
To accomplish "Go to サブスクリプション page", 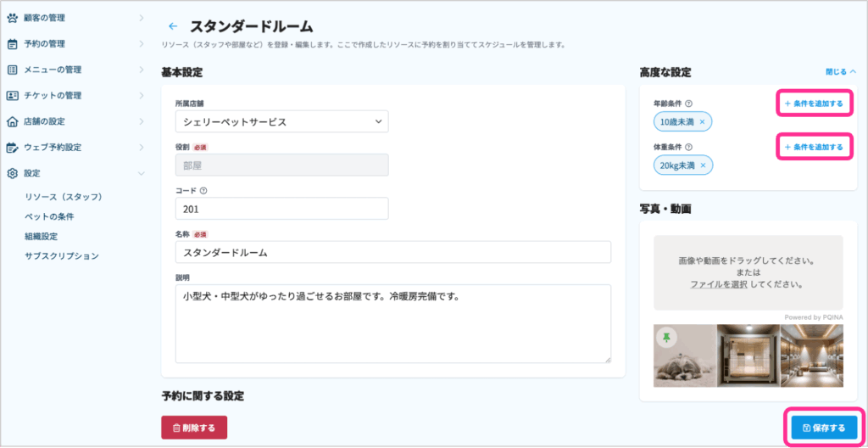I will click(x=61, y=256).
